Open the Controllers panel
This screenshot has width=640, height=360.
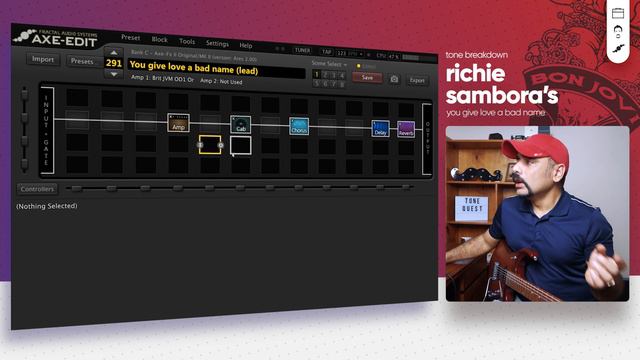pos(37,189)
